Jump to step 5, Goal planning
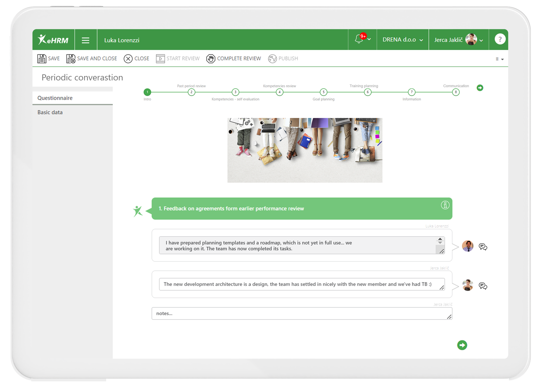Screen dimensions: 541x392 click(324, 92)
